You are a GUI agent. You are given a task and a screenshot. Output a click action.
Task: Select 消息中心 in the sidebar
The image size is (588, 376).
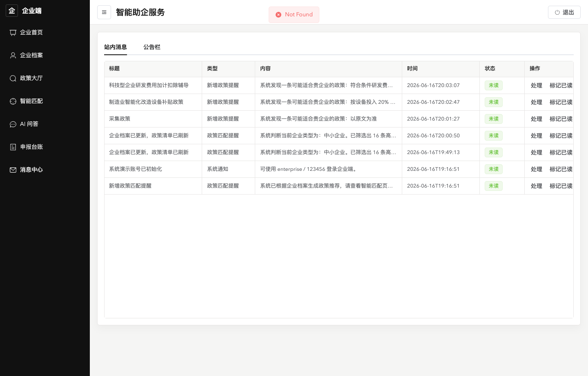pos(45,170)
